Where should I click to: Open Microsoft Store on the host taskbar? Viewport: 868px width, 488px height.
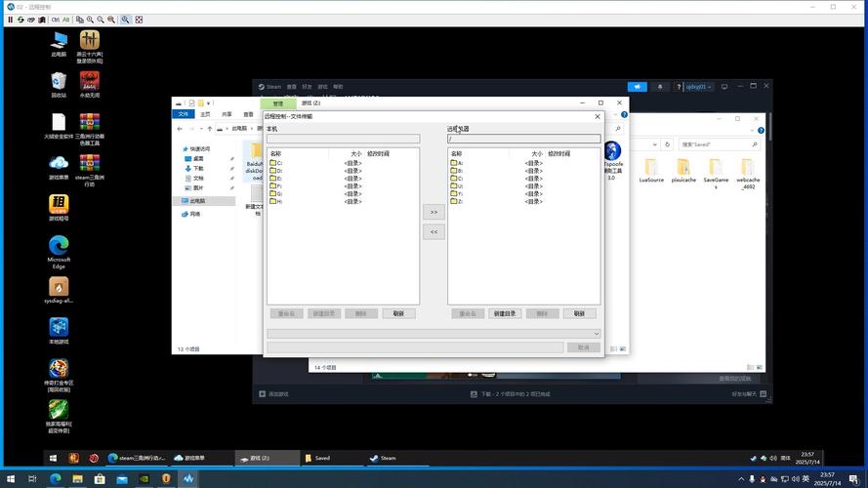point(100,479)
